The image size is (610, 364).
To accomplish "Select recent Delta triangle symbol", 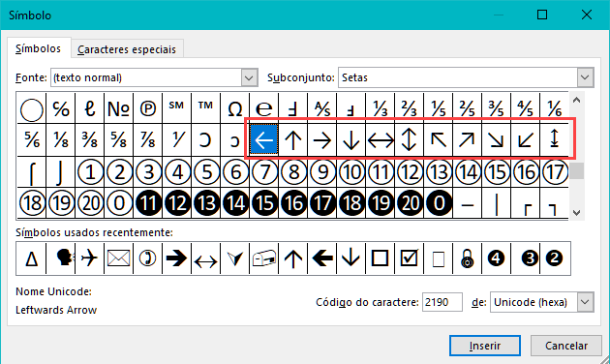I will pos(32,258).
